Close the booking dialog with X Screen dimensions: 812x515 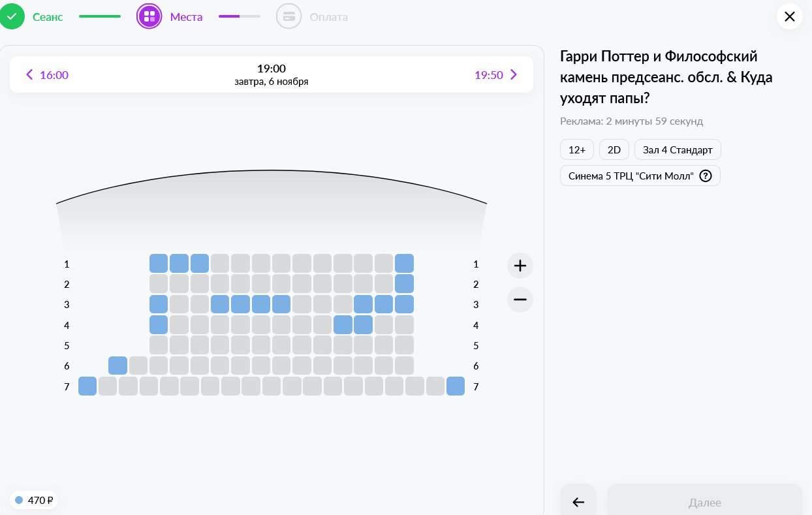[x=789, y=16]
